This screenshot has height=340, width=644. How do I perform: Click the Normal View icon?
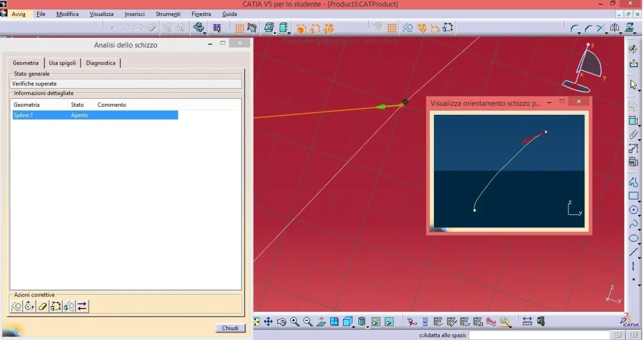point(321,321)
